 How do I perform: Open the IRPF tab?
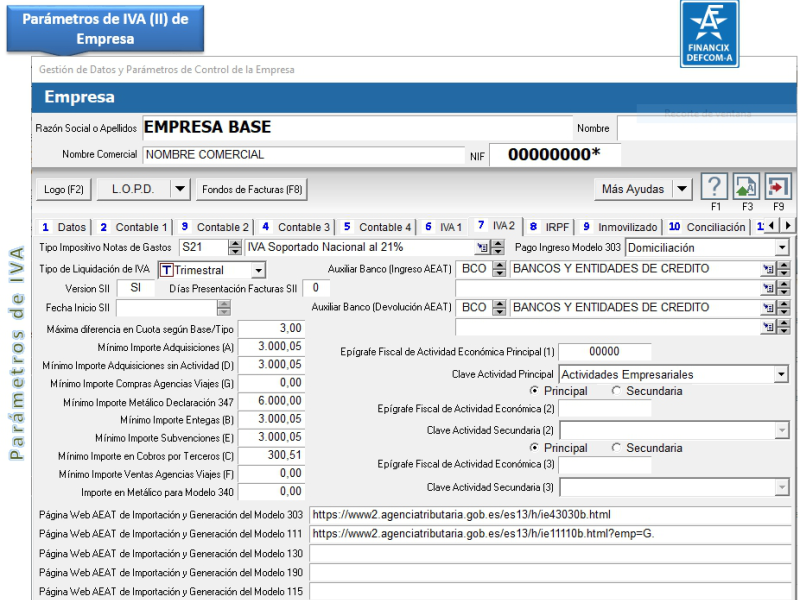(x=548, y=227)
